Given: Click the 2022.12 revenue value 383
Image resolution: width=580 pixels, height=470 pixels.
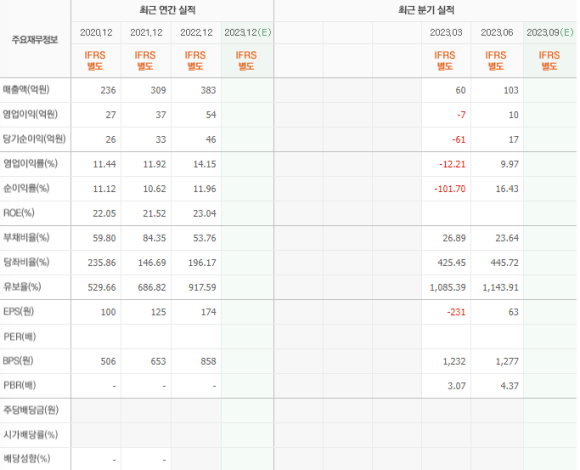Looking at the screenshot, I should (x=208, y=90).
